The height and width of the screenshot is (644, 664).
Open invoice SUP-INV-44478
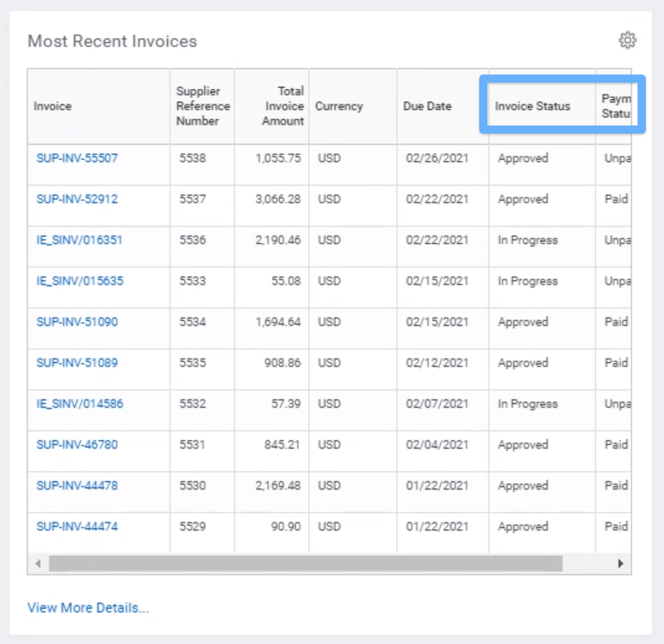tap(77, 485)
